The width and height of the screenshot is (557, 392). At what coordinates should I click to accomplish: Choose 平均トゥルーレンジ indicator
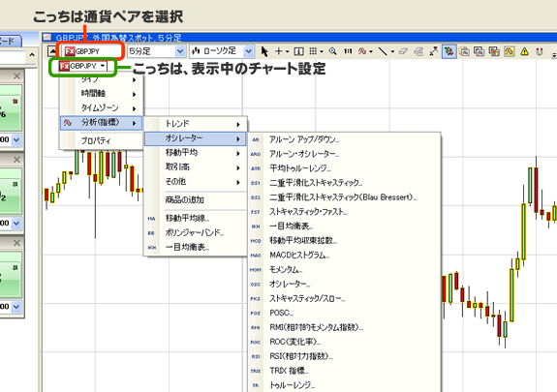point(345,168)
